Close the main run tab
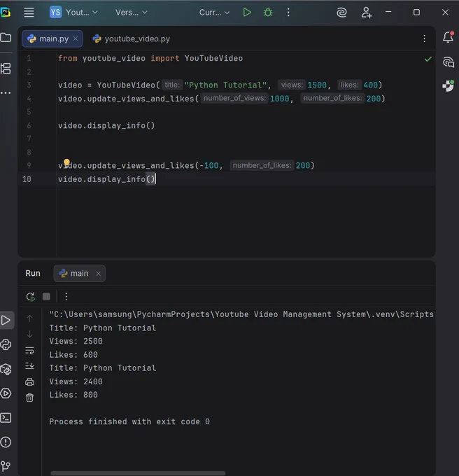459x476 pixels. click(x=98, y=274)
